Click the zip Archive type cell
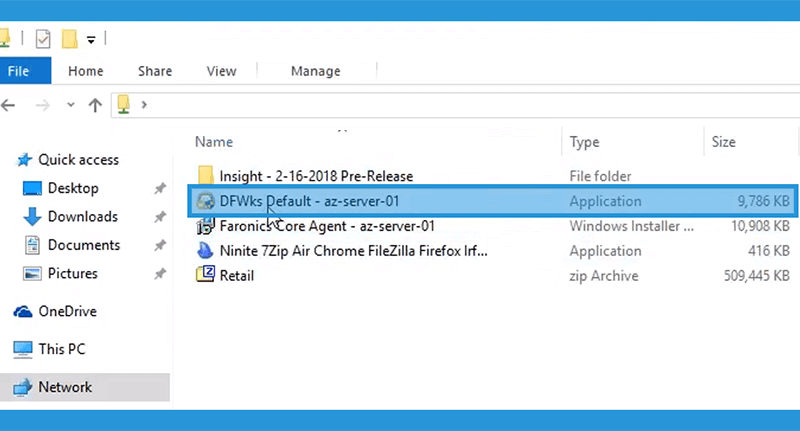Image resolution: width=800 pixels, height=431 pixels. click(604, 276)
